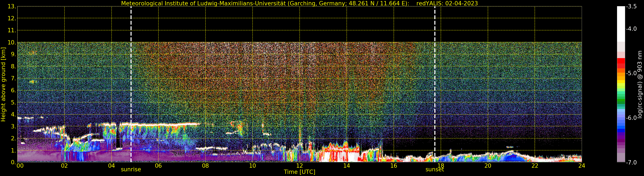Click the plot title with Garching coordinates
This screenshot has height=176, width=644.
[x=299, y=3]
